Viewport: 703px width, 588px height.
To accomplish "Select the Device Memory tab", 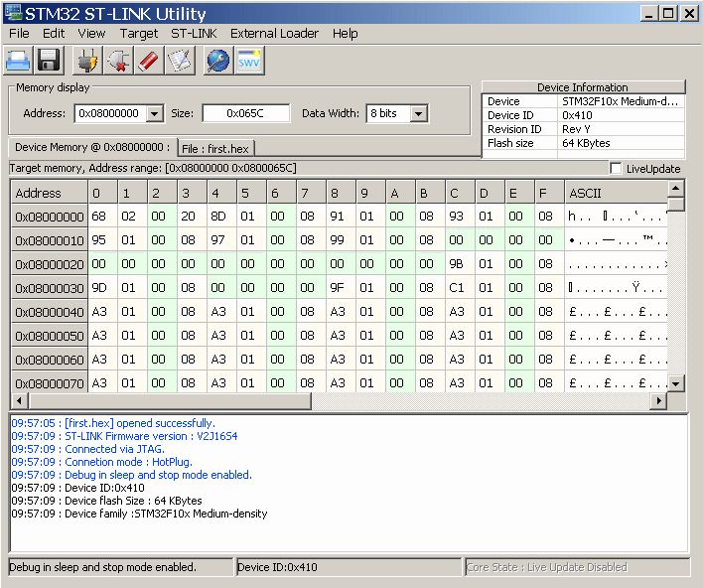I will (92, 147).
